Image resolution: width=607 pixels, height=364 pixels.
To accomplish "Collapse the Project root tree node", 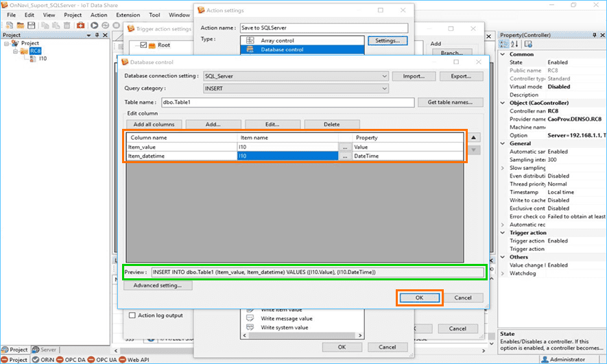I will pos(6,43).
